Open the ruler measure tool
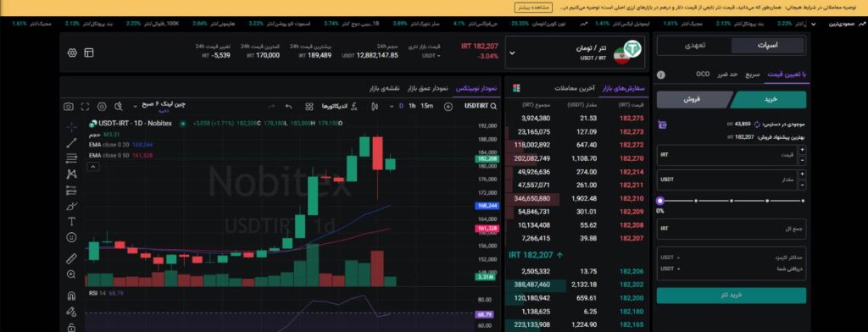This screenshot has height=332, width=868. pyautogui.click(x=71, y=257)
